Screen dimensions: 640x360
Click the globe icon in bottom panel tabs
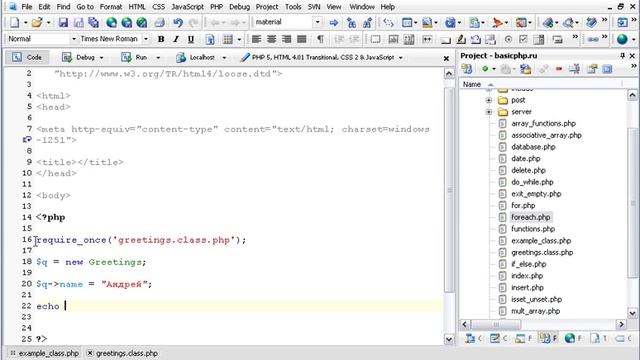pyautogui.click(x=570, y=338)
